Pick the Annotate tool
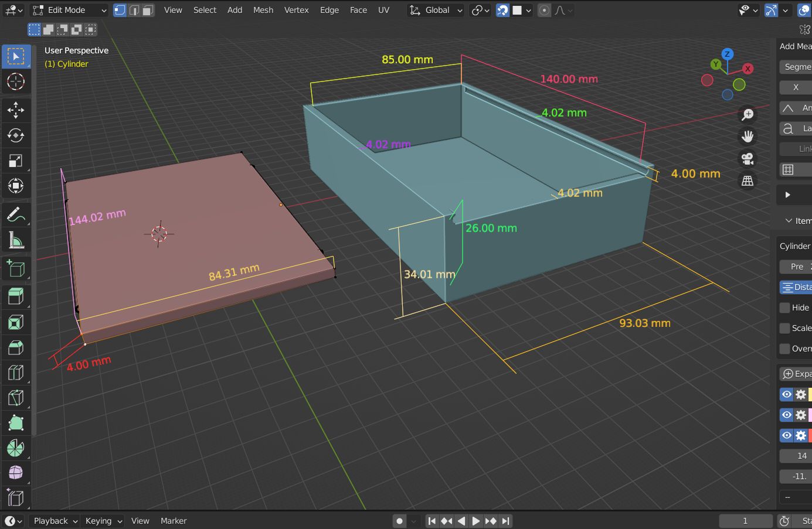The height and width of the screenshot is (529, 812). tap(16, 214)
